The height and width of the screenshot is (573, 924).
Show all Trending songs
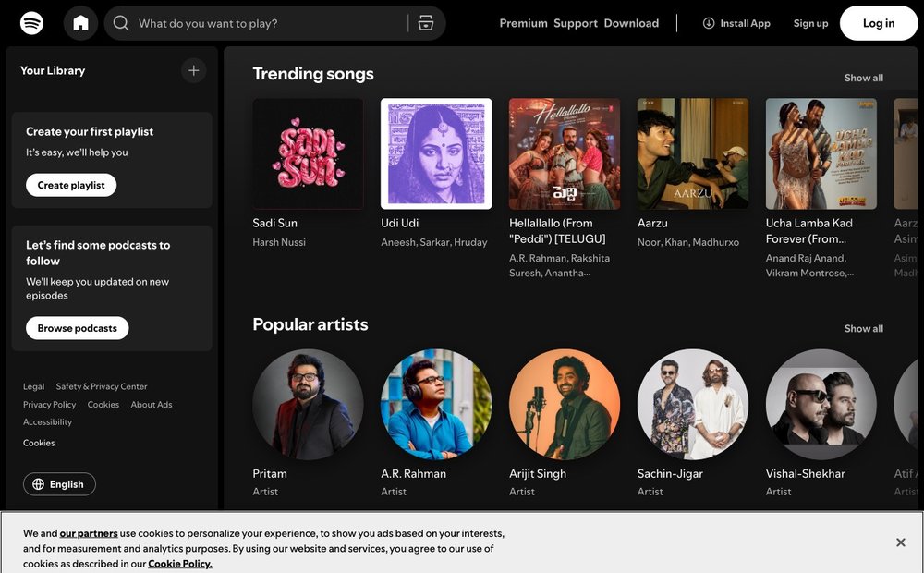(x=863, y=78)
